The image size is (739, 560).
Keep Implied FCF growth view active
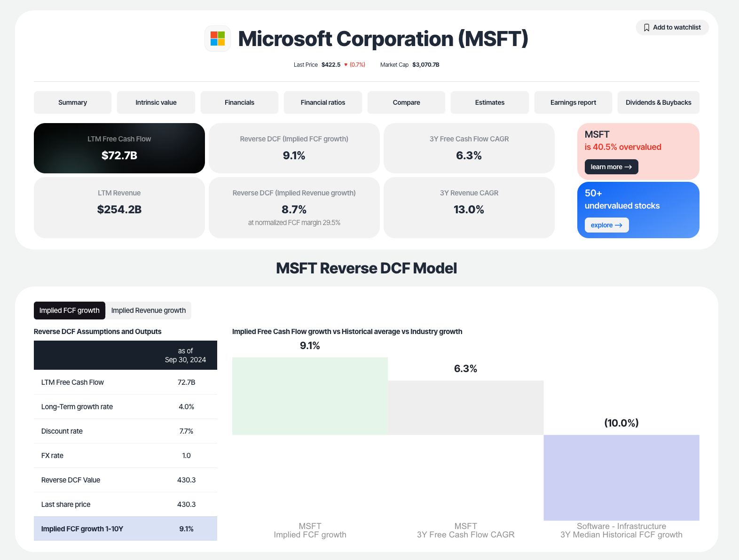click(69, 311)
